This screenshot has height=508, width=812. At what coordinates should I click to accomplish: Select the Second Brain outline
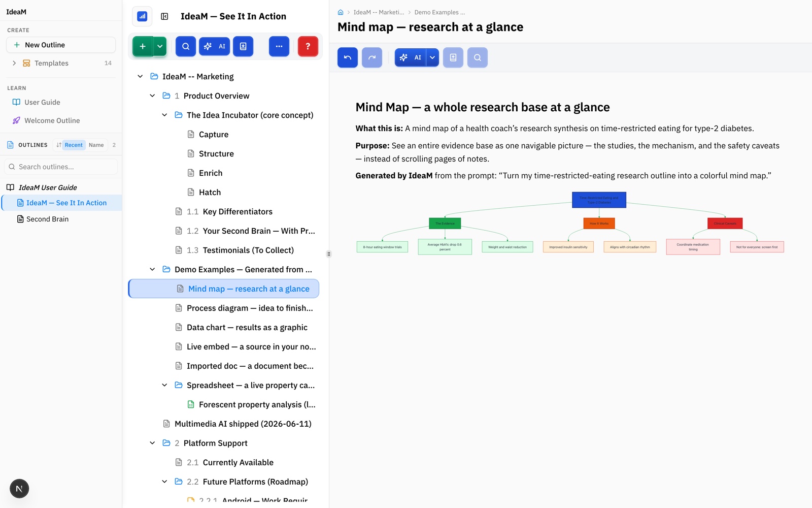[x=47, y=219]
